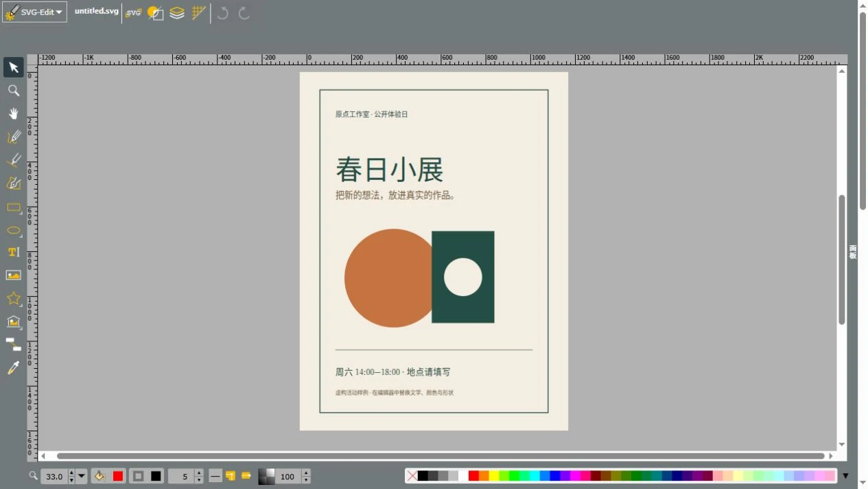868x489 pixels.
Task: Expand the side panel handle labeled 面板
Action: pos(853,252)
